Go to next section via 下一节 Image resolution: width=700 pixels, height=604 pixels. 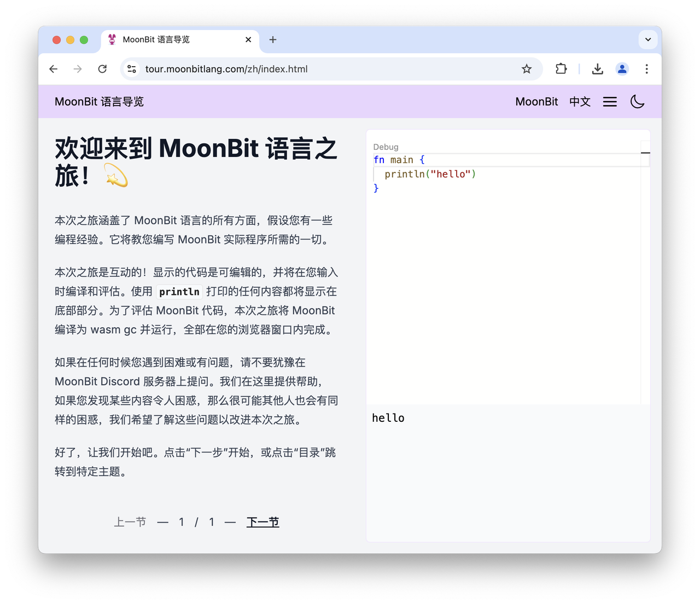pos(262,522)
